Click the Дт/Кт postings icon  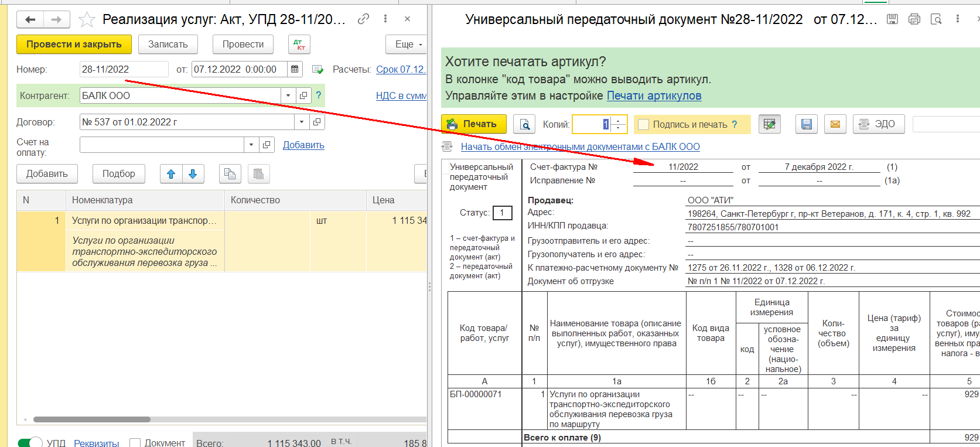pos(299,45)
